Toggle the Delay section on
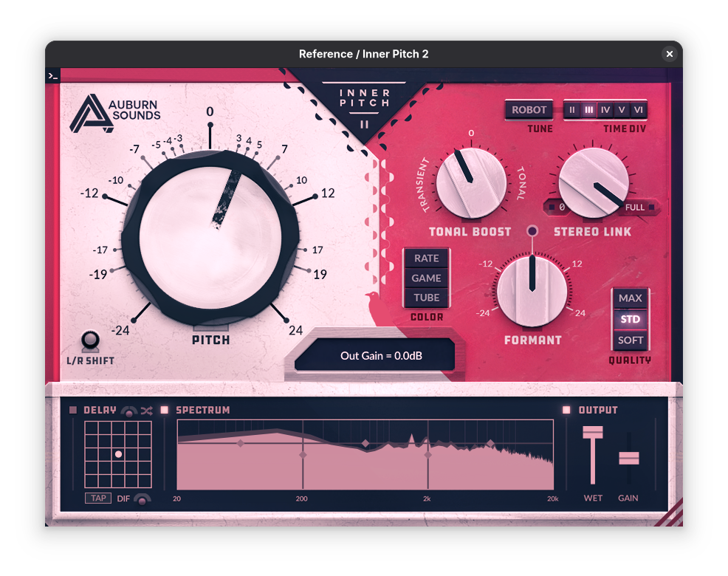Screen dimensions: 728x576 tap(73, 410)
